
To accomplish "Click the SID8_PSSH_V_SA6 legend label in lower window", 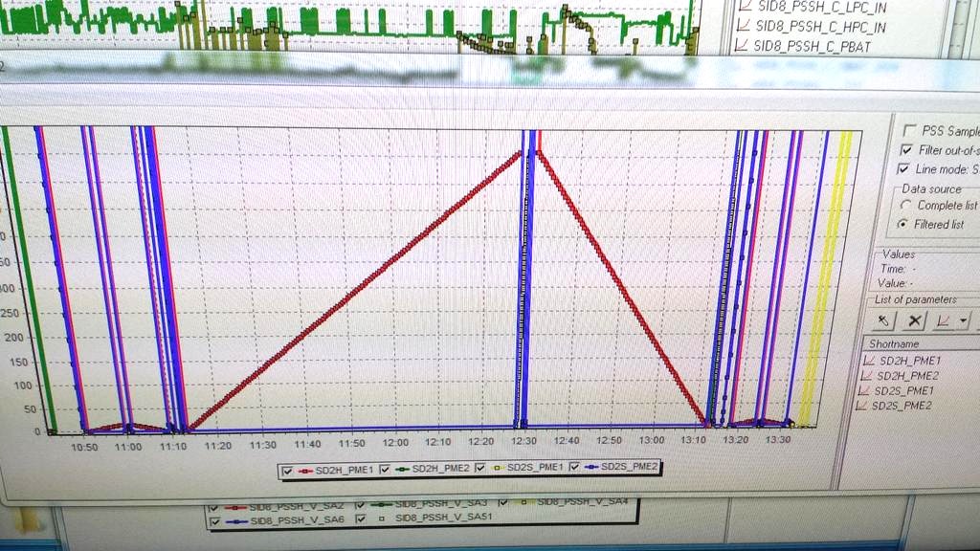I will tap(298, 519).
